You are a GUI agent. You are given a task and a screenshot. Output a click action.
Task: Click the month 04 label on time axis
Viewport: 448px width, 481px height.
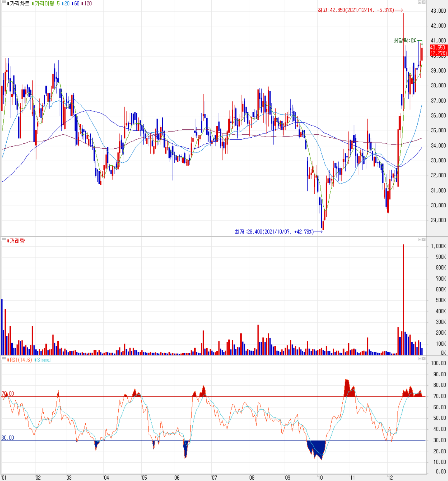point(106,477)
